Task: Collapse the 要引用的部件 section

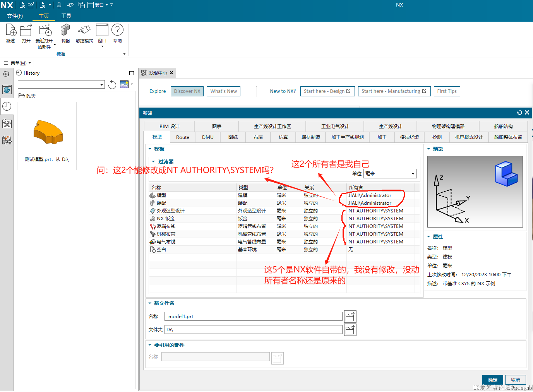Action: pyautogui.click(x=150, y=345)
